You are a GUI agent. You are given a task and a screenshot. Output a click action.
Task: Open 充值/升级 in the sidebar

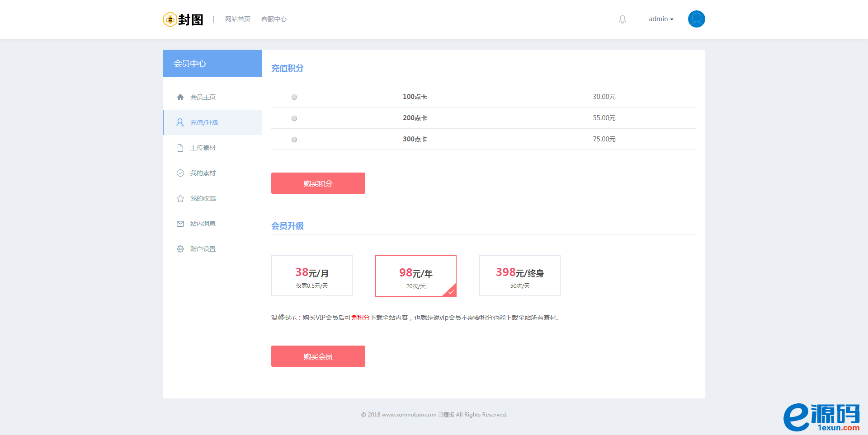tap(204, 122)
